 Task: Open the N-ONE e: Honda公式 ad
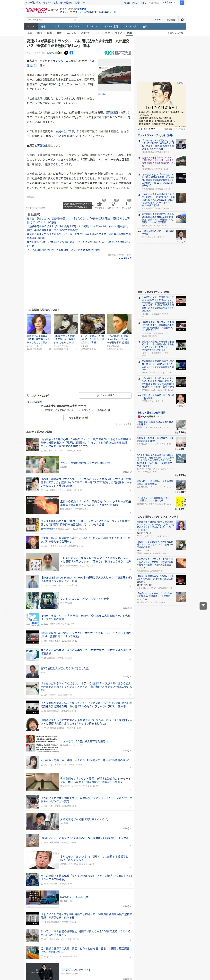tap(74, 897)
